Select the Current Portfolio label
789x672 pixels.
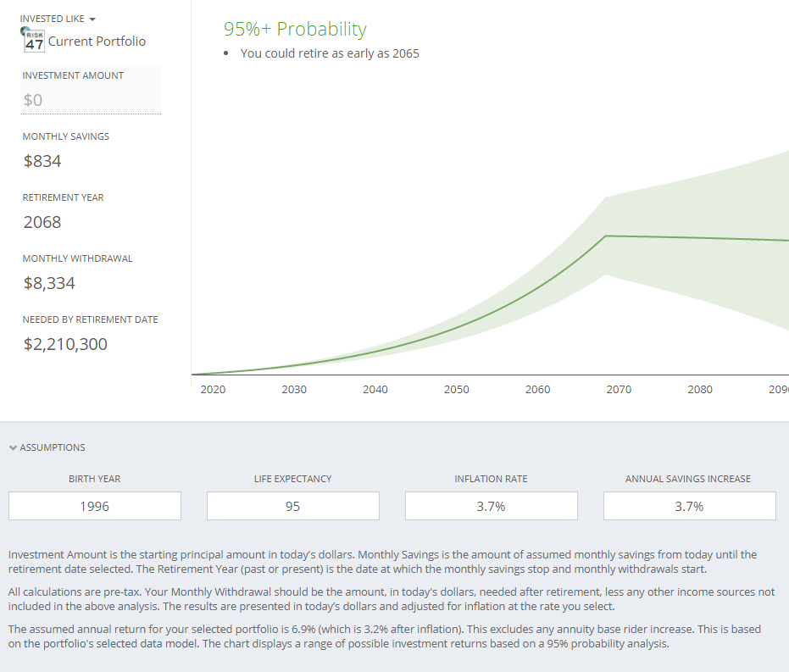[x=97, y=42]
